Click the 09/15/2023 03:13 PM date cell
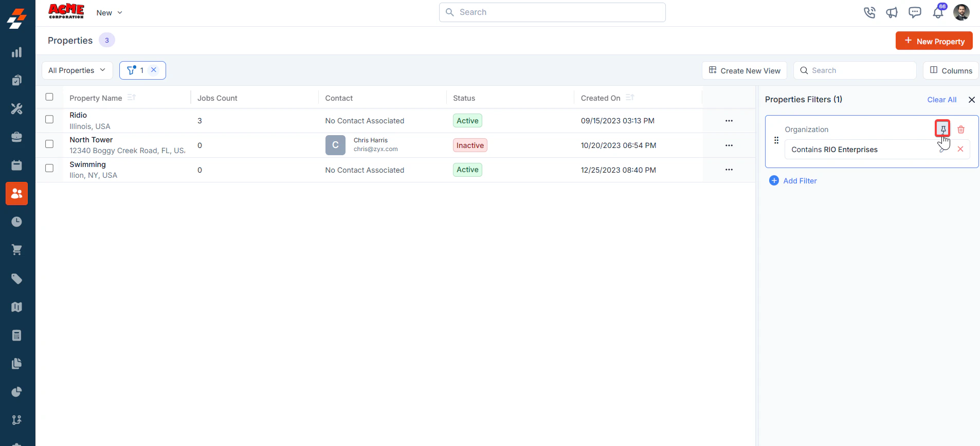Image resolution: width=980 pixels, height=446 pixels. click(x=618, y=121)
